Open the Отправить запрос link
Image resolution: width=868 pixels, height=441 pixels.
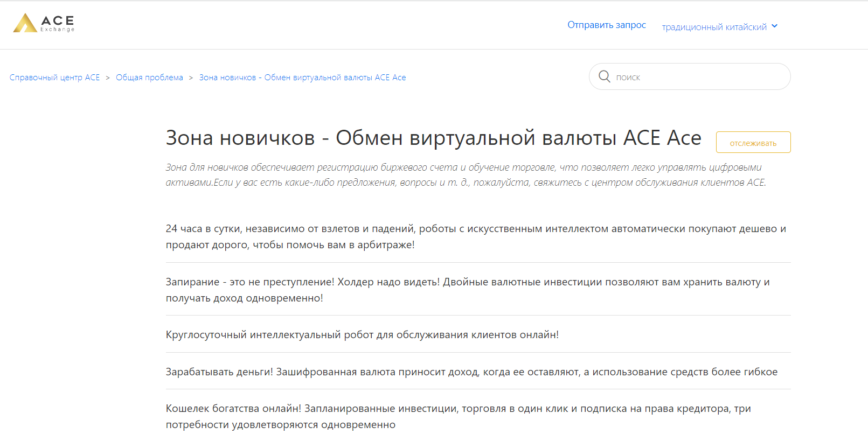coord(606,25)
